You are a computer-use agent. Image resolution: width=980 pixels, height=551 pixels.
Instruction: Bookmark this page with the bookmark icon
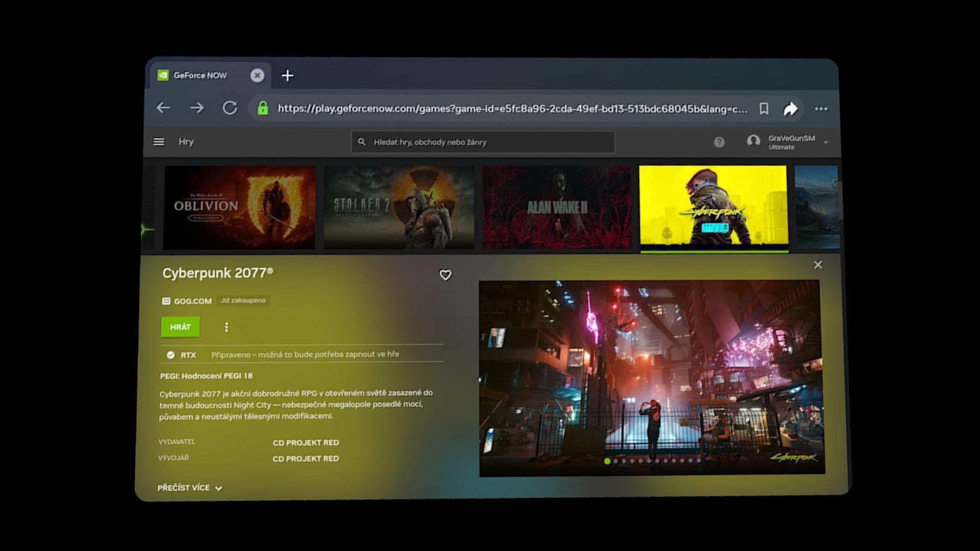coord(764,109)
